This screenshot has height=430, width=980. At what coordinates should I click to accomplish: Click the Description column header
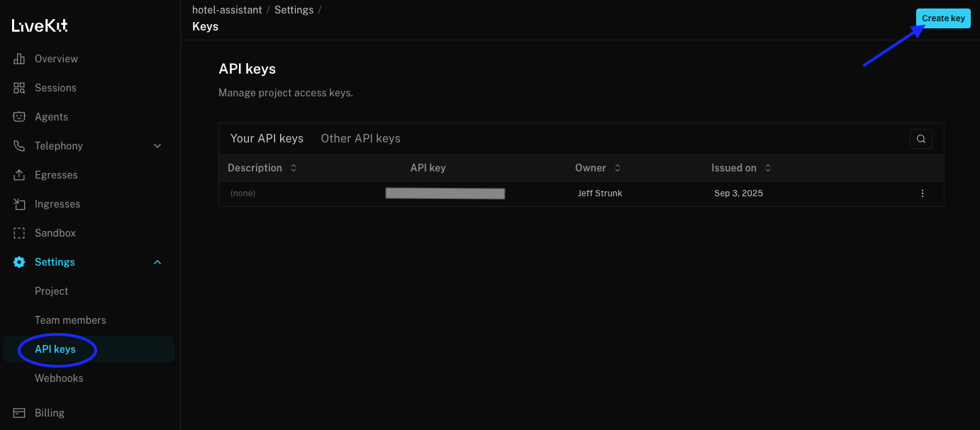[x=255, y=168]
